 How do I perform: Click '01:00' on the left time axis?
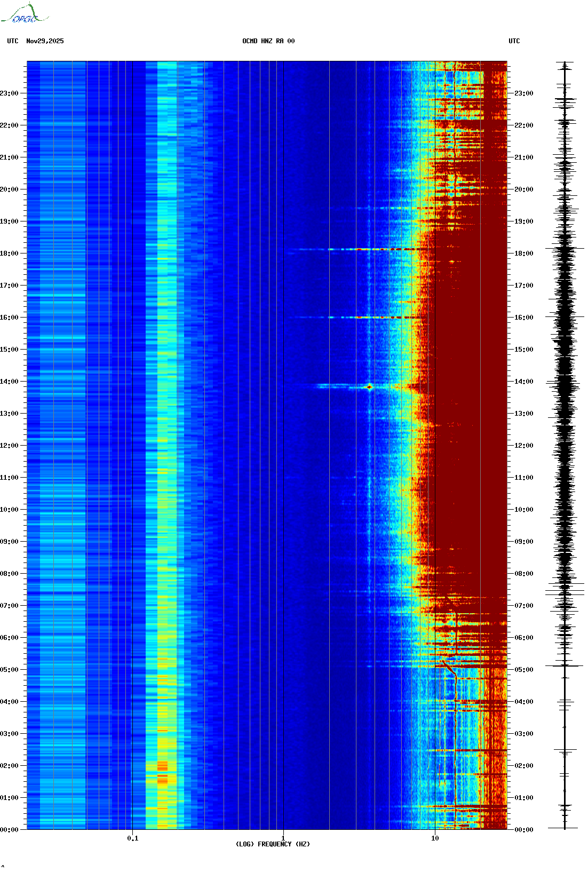coord(9,798)
